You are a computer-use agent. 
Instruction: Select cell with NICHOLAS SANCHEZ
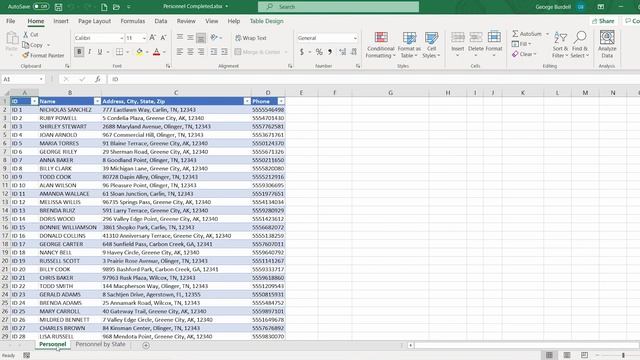pyautogui.click(x=69, y=110)
